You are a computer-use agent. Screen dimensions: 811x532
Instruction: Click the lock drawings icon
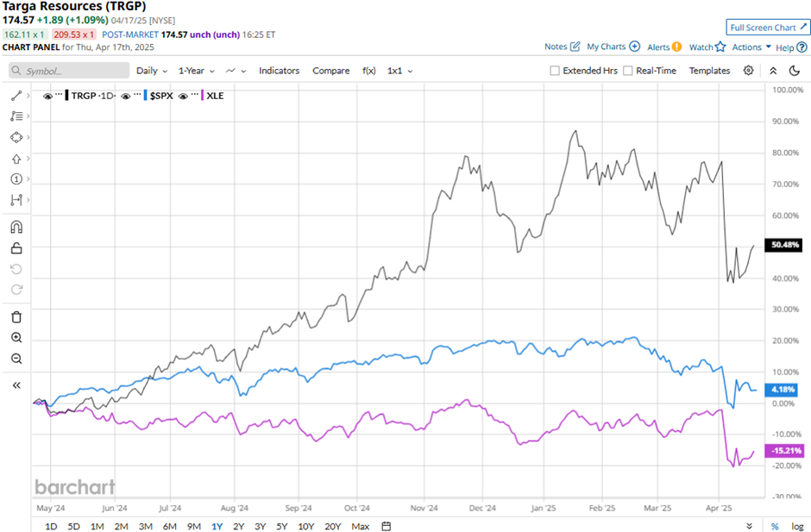(16, 248)
